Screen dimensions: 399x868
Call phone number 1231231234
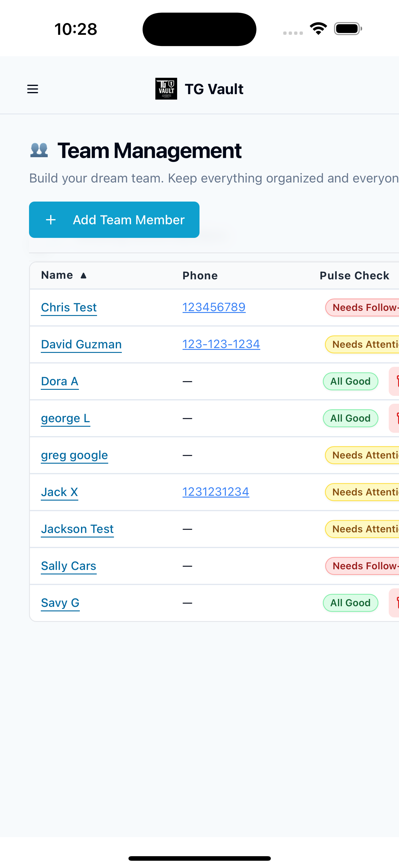pos(216,492)
